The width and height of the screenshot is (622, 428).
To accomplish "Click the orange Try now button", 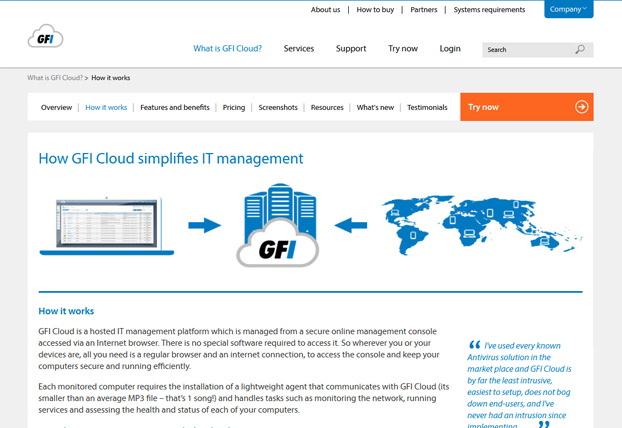I will pyautogui.click(x=527, y=107).
